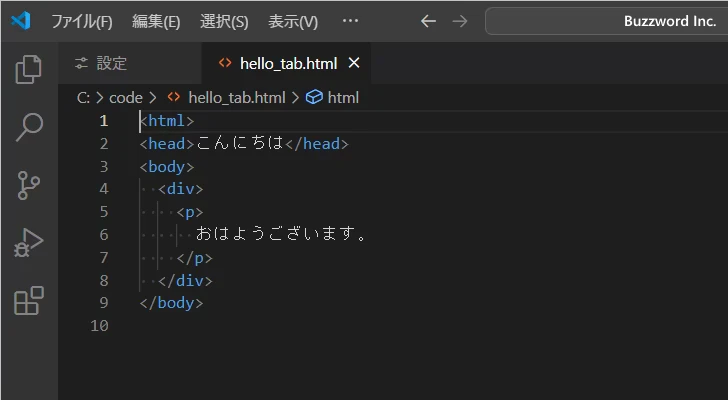The image size is (728, 400).
Task: Click line number 2 in gutter
Action: (104, 144)
